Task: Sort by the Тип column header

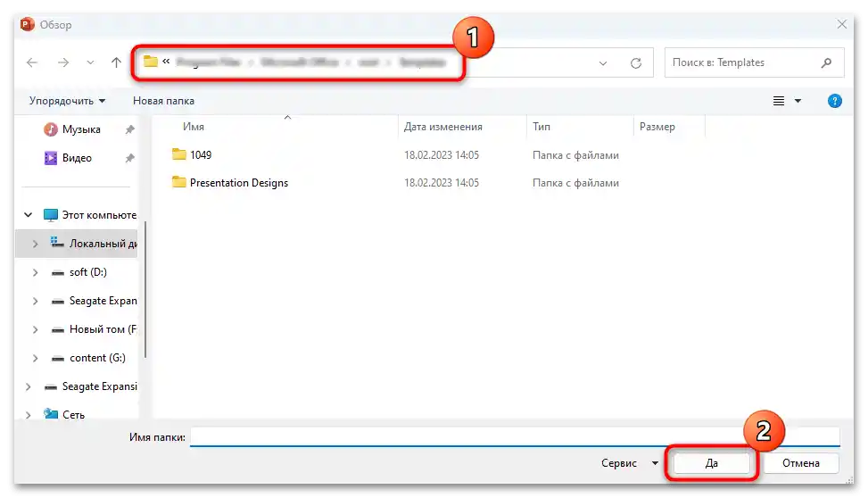Action: [x=541, y=127]
